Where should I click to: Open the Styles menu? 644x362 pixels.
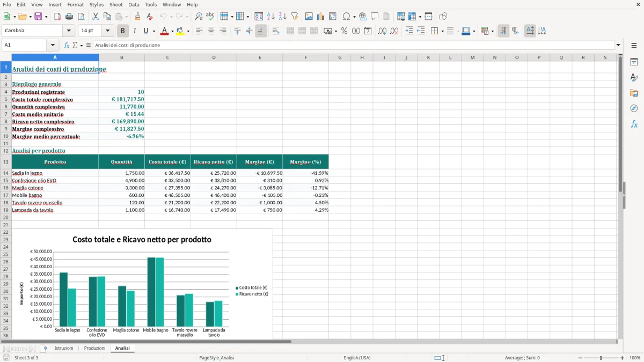[x=97, y=4]
